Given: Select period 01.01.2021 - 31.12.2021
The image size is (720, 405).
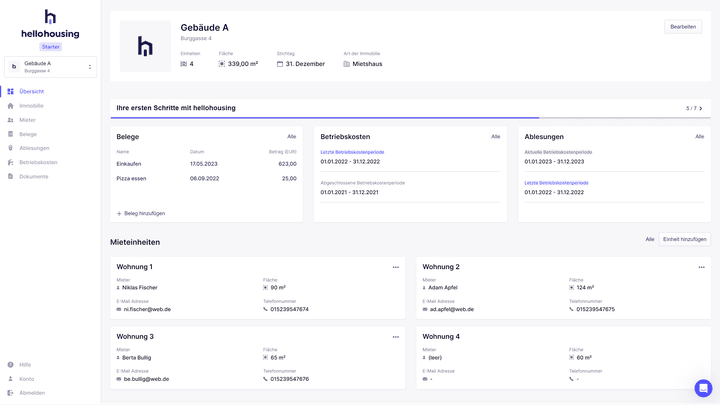Looking at the screenshot, I should [x=349, y=192].
